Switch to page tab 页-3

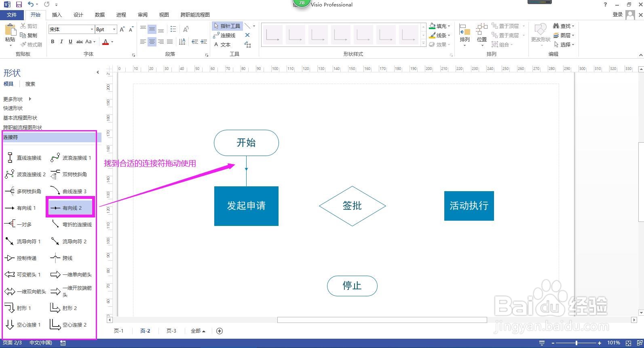point(171,331)
